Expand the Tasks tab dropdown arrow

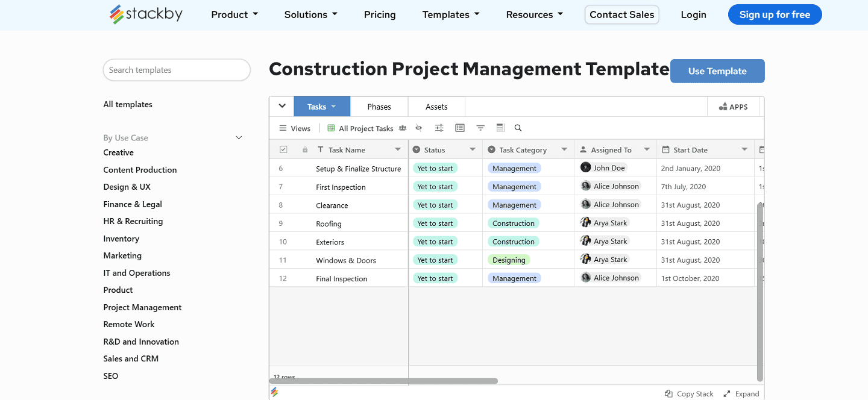(x=335, y=106)
